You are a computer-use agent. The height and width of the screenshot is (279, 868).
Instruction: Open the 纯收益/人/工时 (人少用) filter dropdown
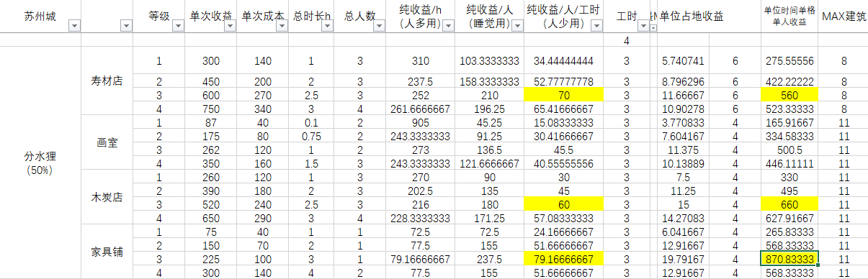tap(597, 27)
